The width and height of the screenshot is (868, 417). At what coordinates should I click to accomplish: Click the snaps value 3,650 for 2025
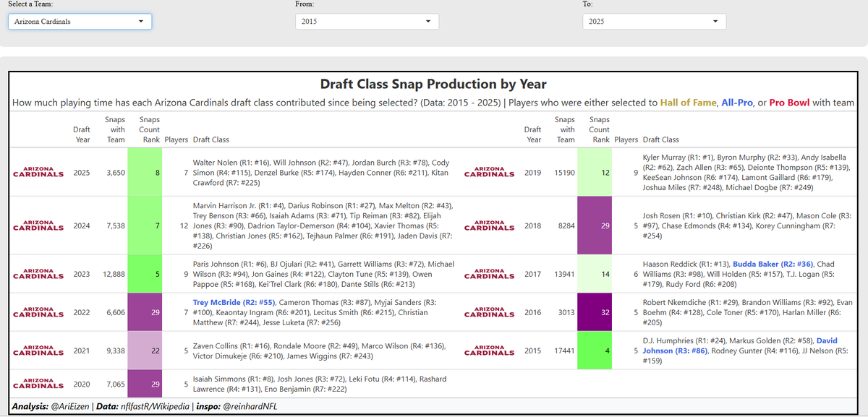tap(115, 173)
